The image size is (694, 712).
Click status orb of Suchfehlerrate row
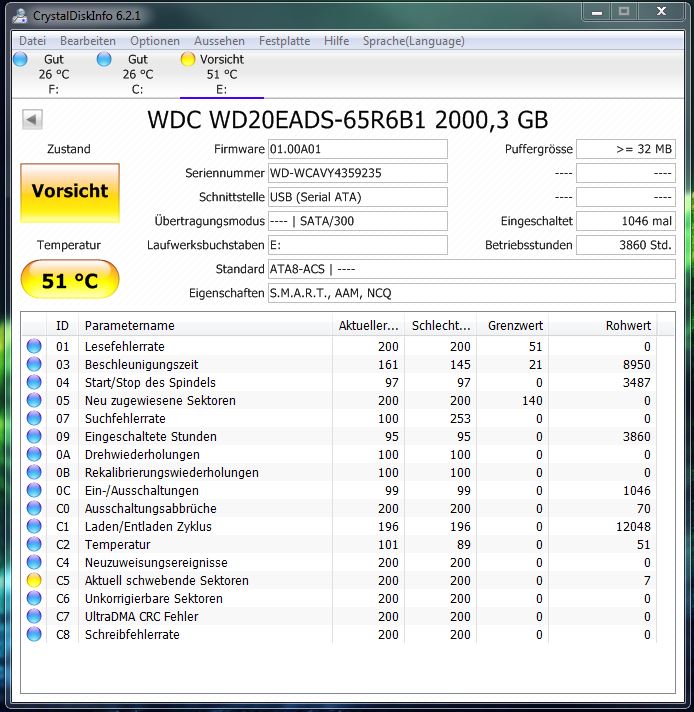(34, 418)
